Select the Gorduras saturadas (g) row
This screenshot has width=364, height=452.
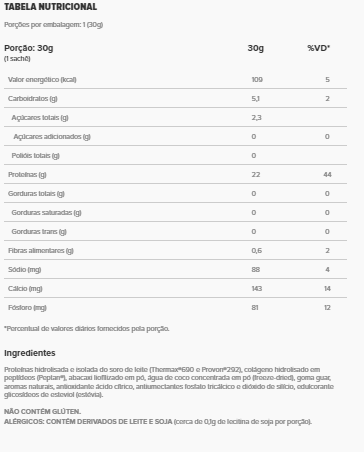tap(175, 212)
